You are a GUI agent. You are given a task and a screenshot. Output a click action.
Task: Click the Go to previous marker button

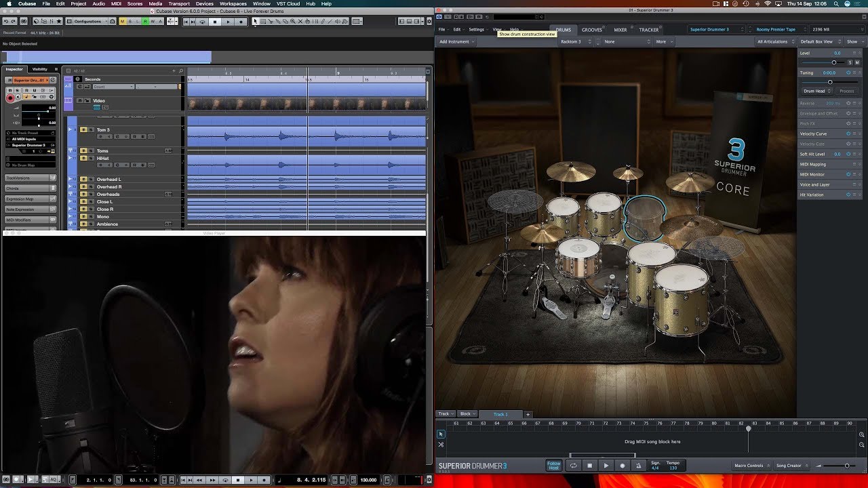click(x=186, y=22)
